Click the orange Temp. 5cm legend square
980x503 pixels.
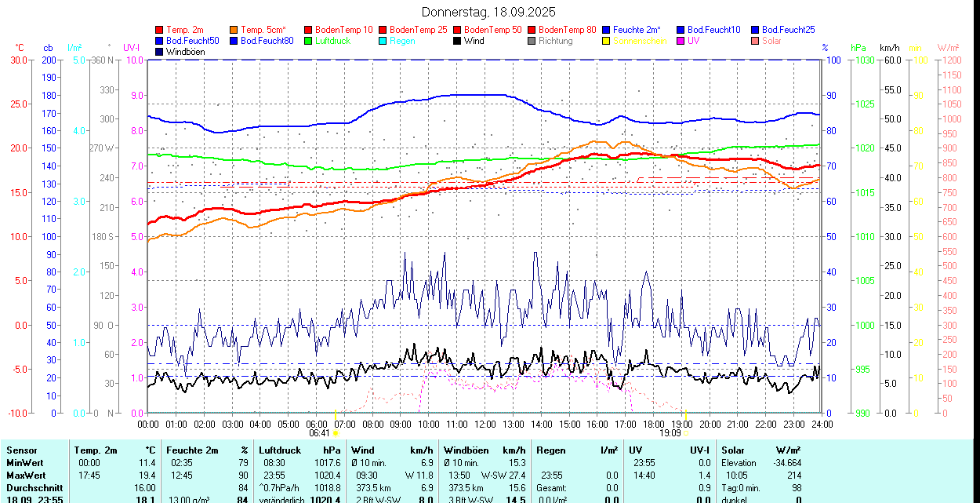tap(234, 30)
